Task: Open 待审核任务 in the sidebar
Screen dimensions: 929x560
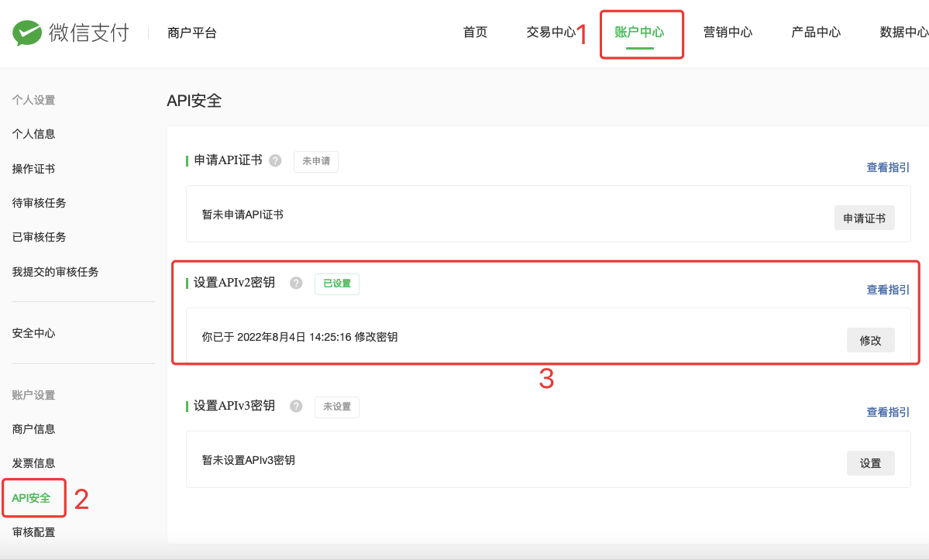Action: tap(39, 203)
